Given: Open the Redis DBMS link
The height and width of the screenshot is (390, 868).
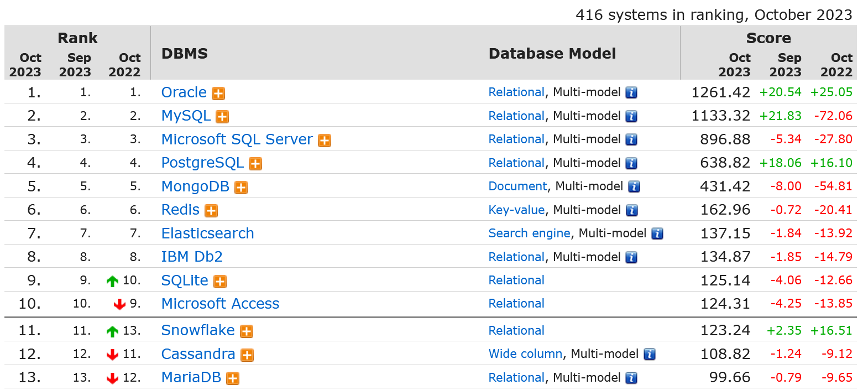Looking at the screenshot, I should 180,210.
